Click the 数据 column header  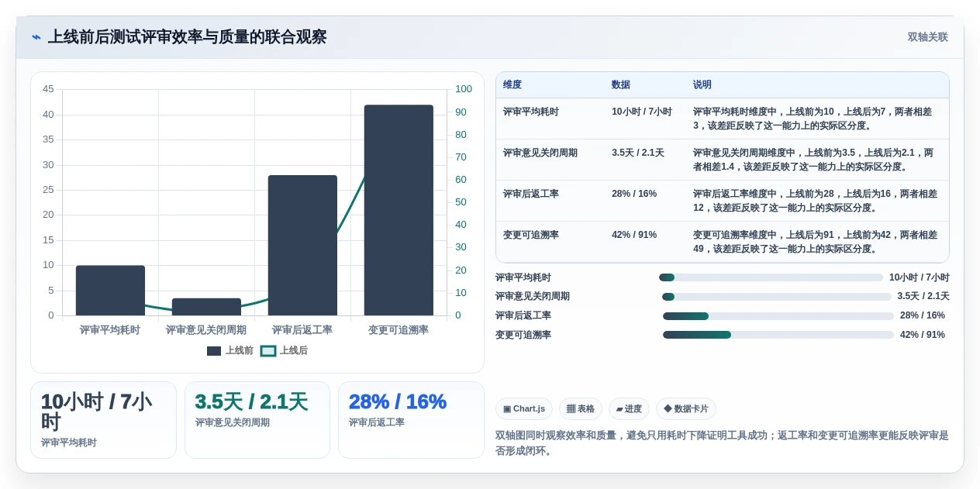click(x=621, y=85)
